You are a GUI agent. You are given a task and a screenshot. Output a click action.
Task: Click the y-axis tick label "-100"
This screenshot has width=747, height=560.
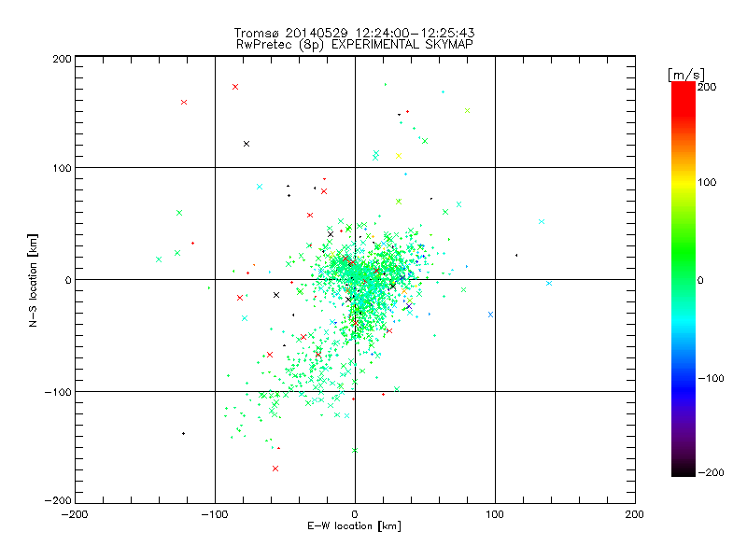58,392
